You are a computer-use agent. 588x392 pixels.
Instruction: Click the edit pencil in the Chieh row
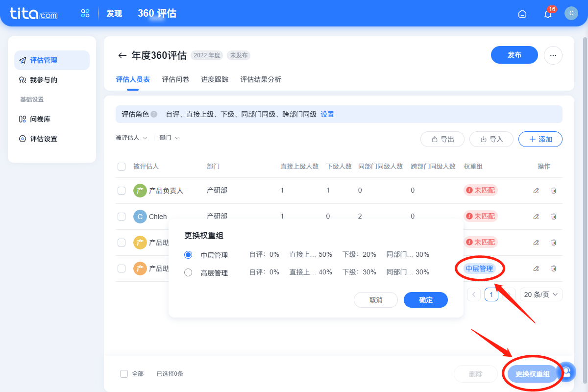tap(536, 217)
